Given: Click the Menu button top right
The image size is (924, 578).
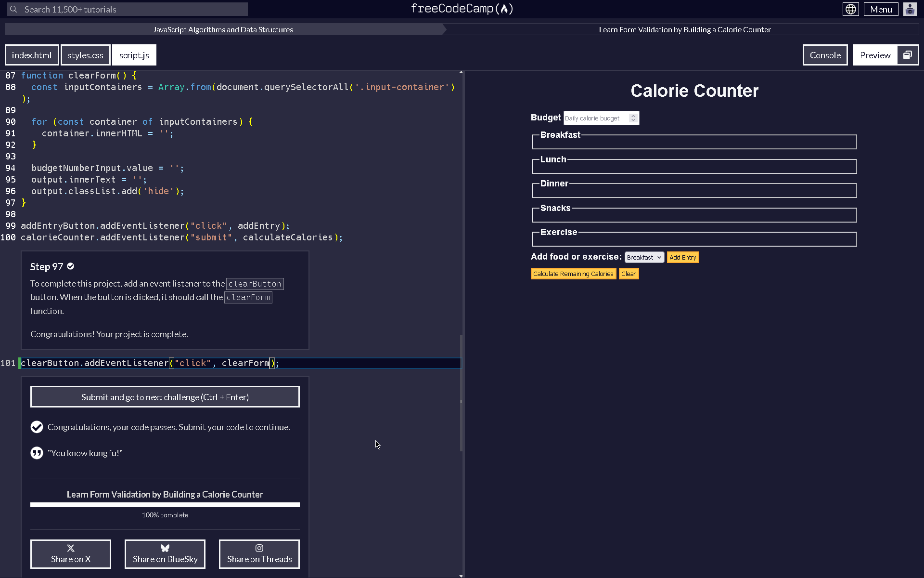Looking at the screenshot, I should click(881, 9).
